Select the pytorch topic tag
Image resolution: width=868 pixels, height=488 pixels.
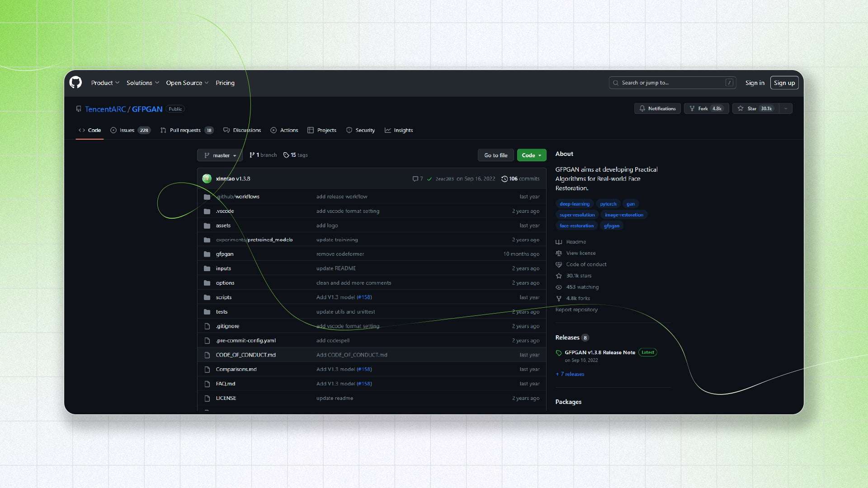point(608,204)
